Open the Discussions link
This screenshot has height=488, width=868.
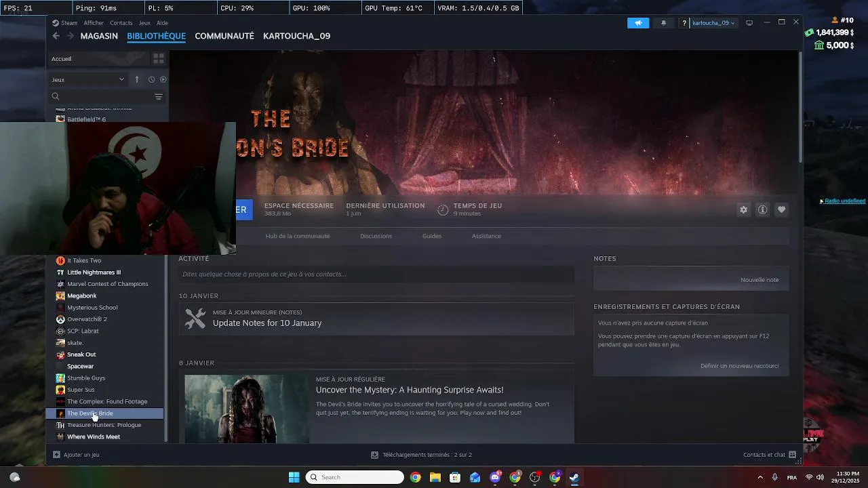pyautogui.click(x=376, y=236)
